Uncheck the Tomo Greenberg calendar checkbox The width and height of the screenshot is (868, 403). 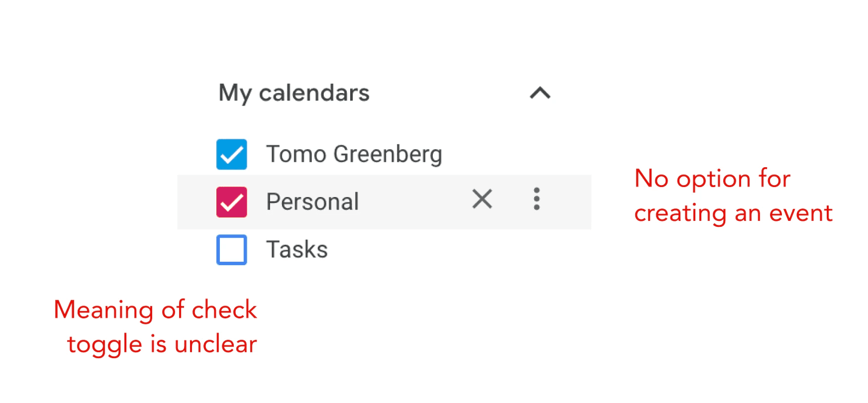(231, 154)
